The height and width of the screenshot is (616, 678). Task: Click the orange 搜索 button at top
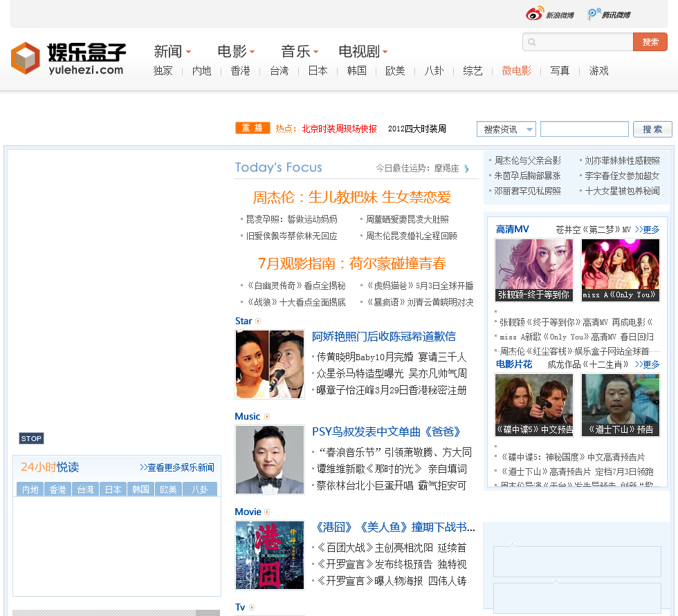[650, 42]
